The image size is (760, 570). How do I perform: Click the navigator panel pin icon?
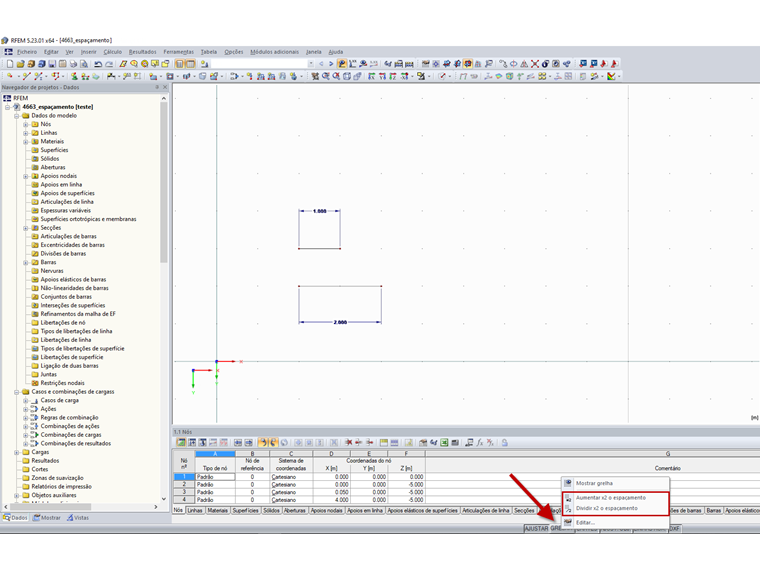pos(157,87)
